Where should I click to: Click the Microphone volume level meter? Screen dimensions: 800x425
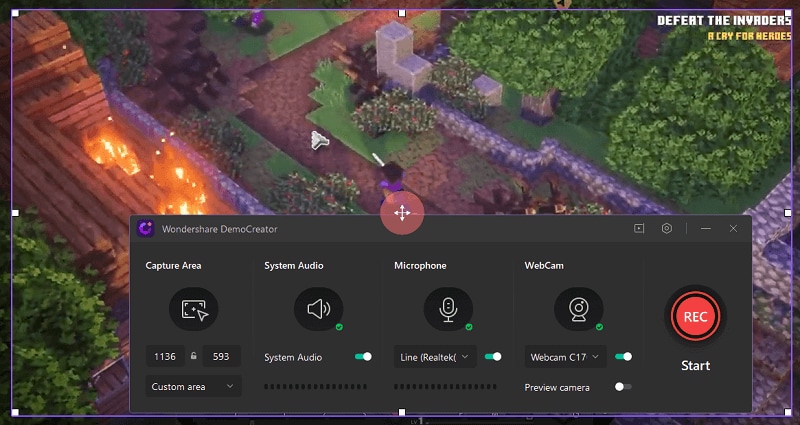click(445, 387)
